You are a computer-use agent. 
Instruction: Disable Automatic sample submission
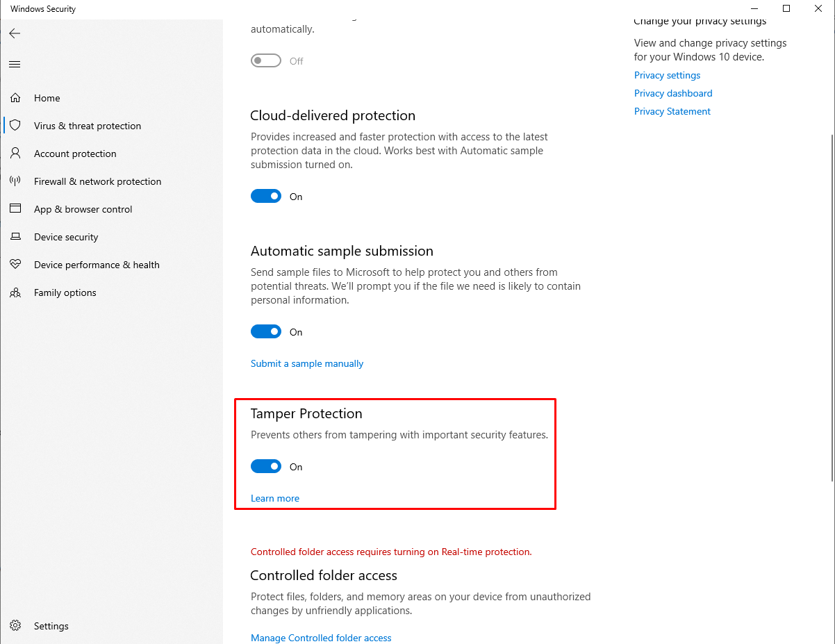point(266,331)
